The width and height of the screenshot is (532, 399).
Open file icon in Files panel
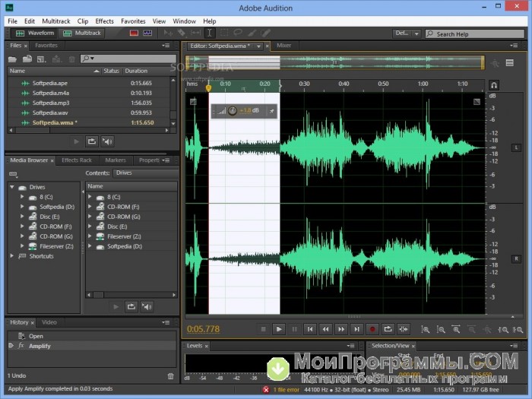(x=13, y=59)
